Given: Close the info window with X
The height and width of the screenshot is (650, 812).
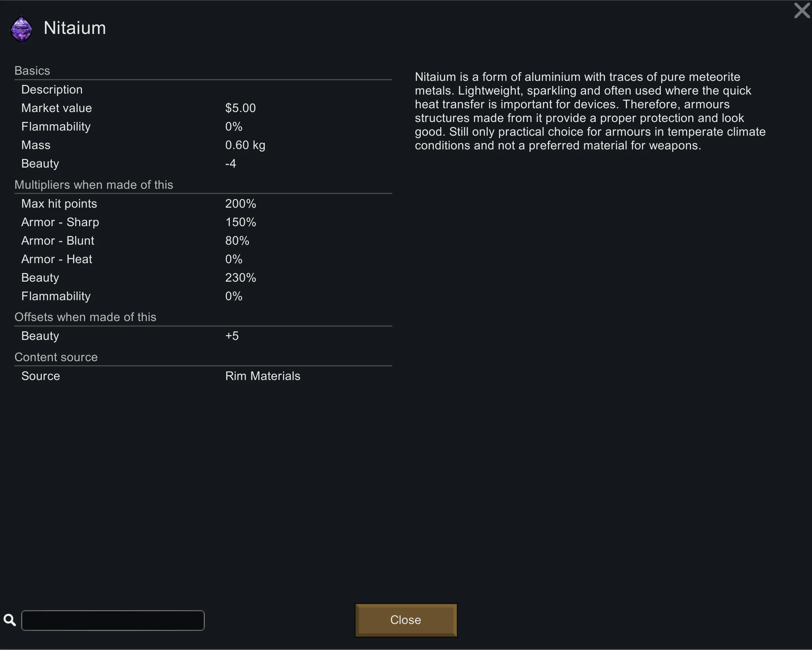Looking at the screenshot, I should coord(801,11).
